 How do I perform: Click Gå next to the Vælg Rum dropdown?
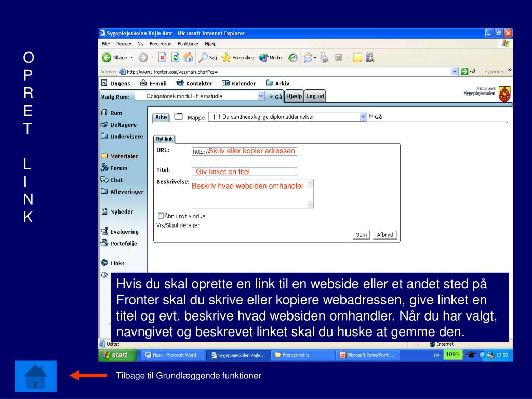click(x=276, y=96)
